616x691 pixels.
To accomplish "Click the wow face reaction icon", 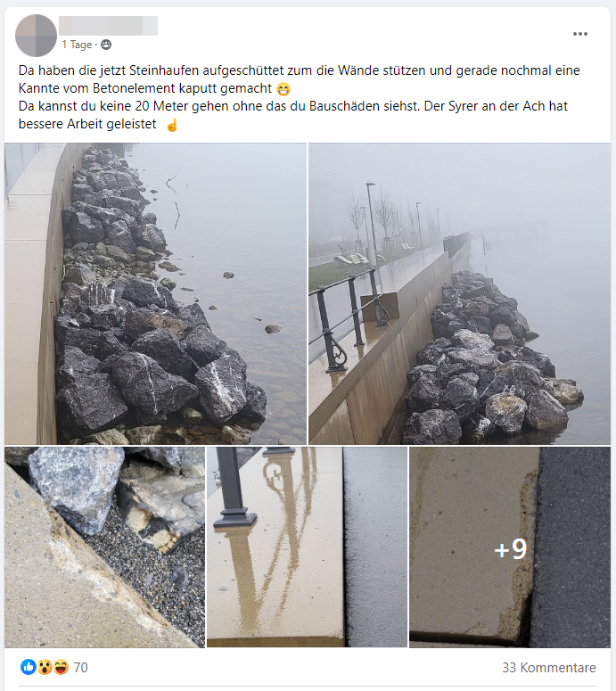I will pyautogui.click(x=45, y=667).
